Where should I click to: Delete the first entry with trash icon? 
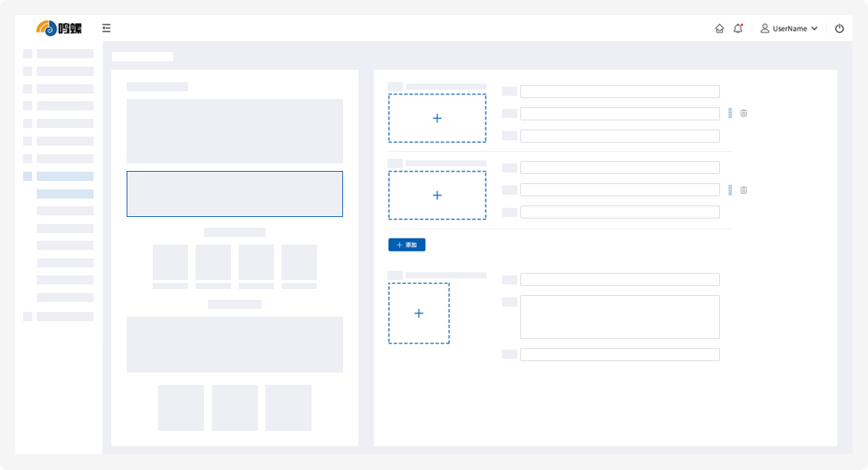743,113
